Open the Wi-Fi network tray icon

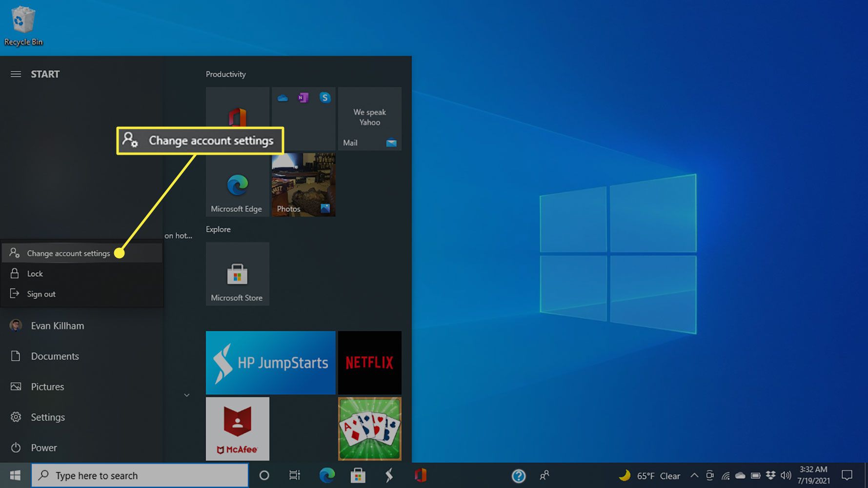tap(726, 476)
